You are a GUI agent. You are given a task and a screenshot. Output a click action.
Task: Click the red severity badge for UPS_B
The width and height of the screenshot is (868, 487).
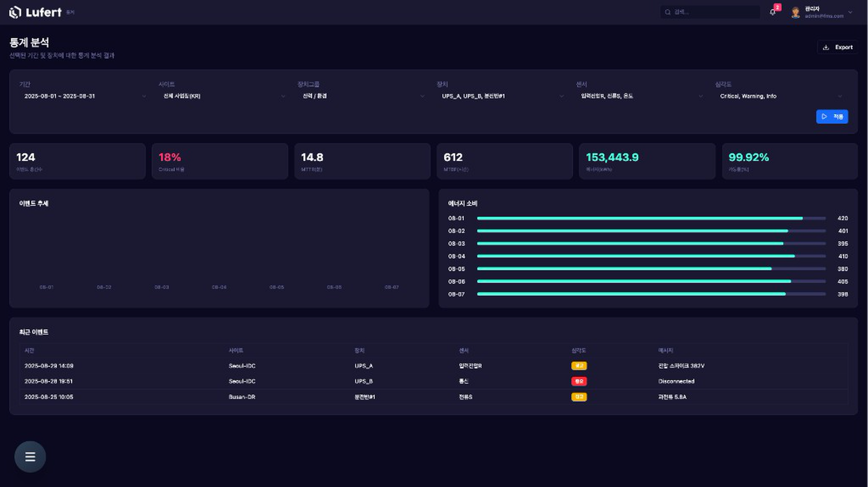(x=579, y=381)
